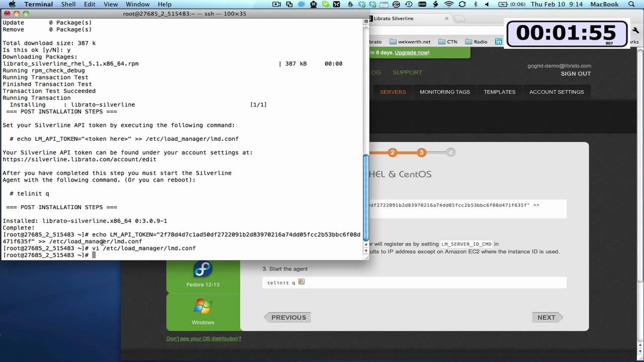This screenshot has height=362, width=644.
Task: Open the Edit menu
Action: click(x=90, y=5)
